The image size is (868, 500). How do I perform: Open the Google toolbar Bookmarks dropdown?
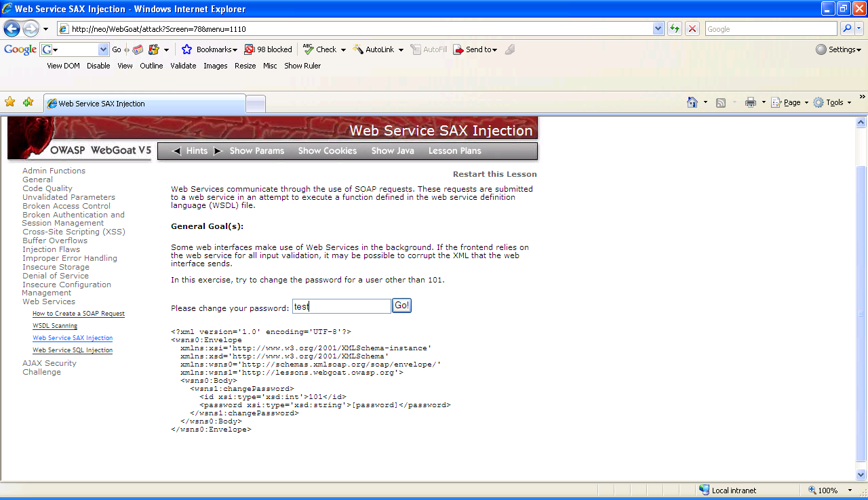tap(210, 49)
